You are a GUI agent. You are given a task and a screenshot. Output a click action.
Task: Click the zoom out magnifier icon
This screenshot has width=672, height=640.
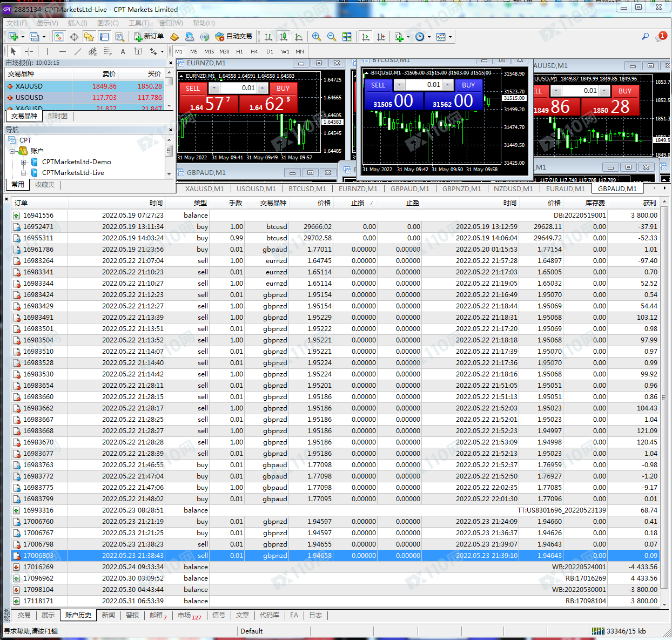(331, 37)
